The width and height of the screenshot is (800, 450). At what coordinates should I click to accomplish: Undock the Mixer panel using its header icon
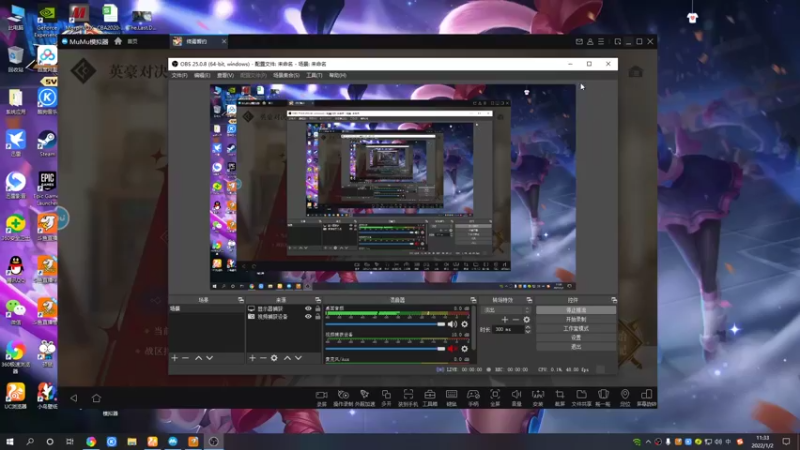coord(473,300)
